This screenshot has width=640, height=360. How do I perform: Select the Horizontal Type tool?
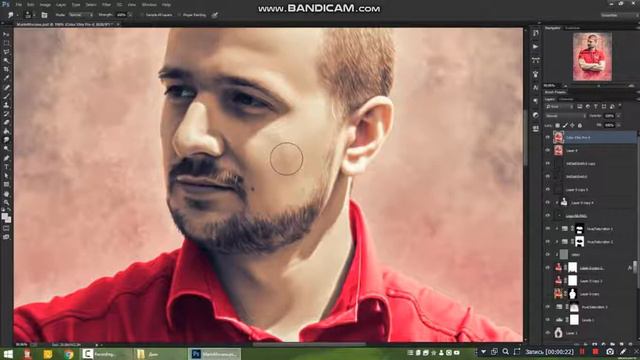6,167
